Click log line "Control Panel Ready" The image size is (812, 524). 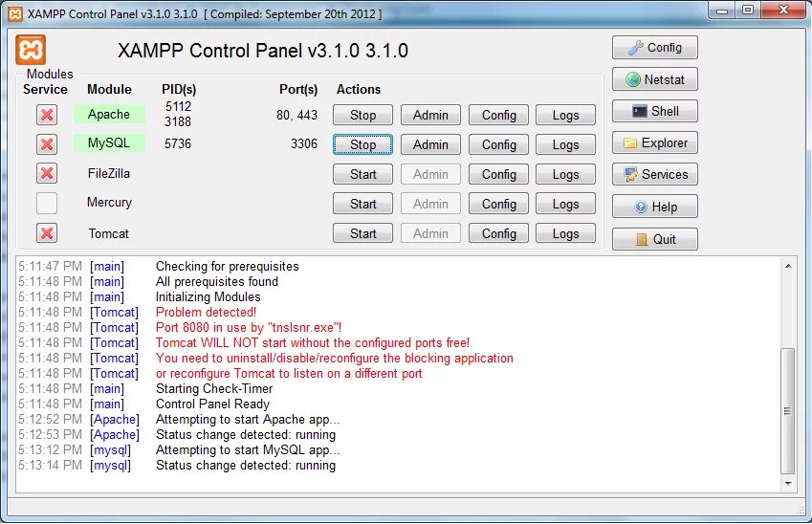(x=213, y=404)
